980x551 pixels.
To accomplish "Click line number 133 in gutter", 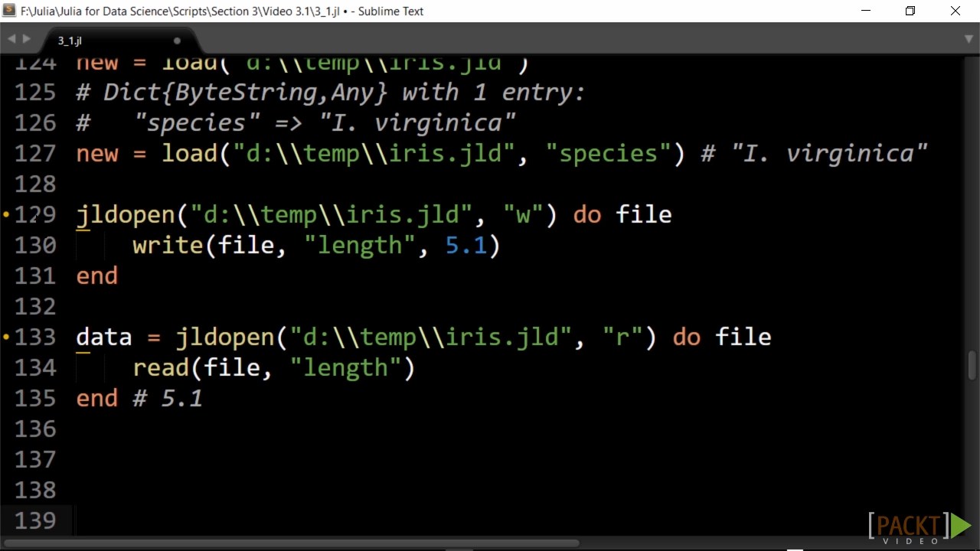I will (x=35, y=337).
